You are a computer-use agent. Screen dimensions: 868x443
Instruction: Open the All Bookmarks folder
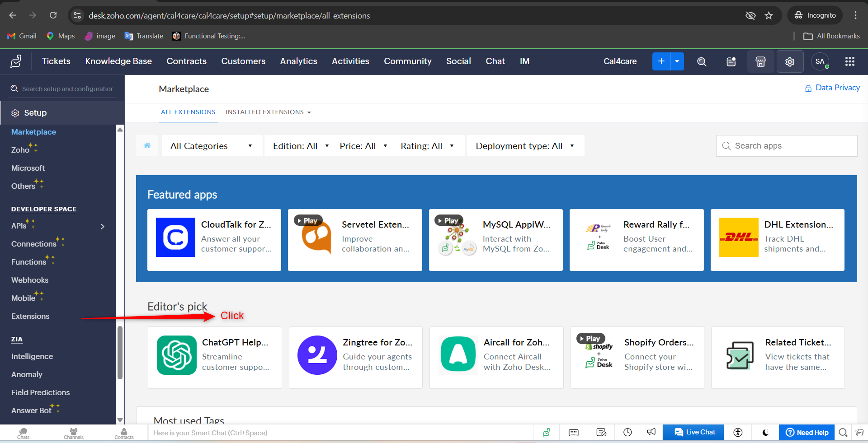point(831,36)
